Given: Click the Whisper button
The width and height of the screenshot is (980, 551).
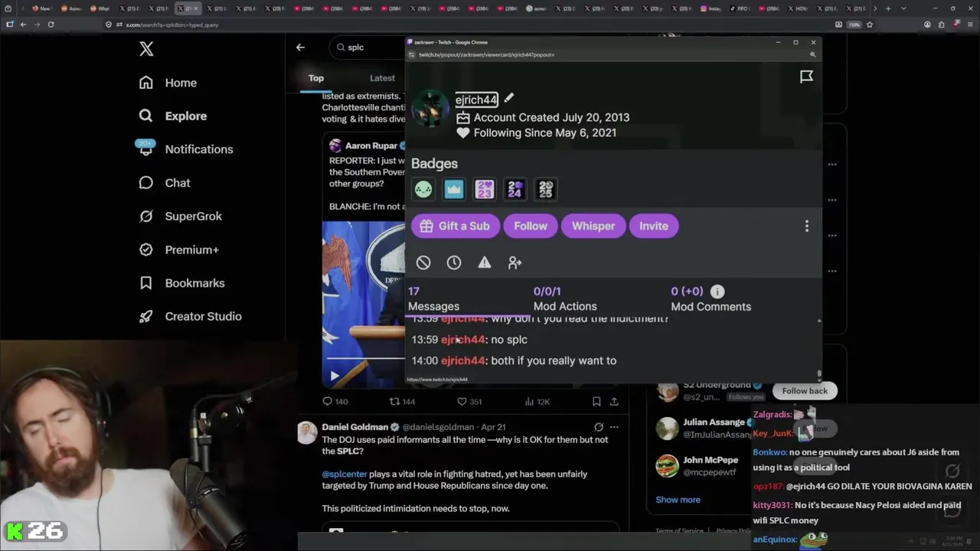Looking at the screenshot, I should 593,226.
